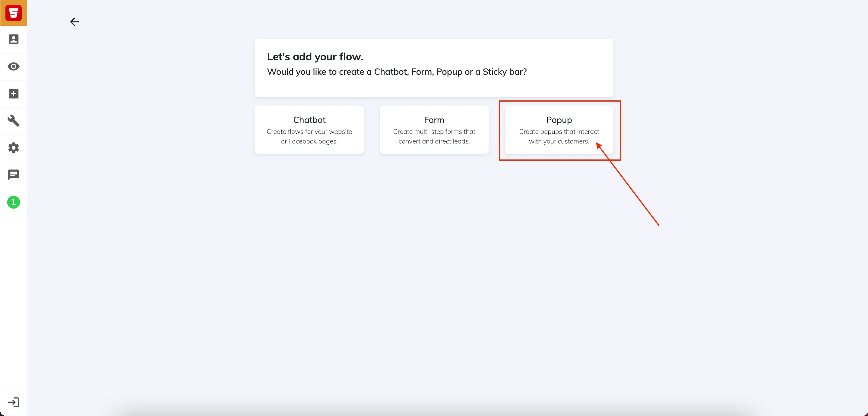Screen dimensions: 868x416
Task: Open the wrench tools icon
Action: point(14,121)
